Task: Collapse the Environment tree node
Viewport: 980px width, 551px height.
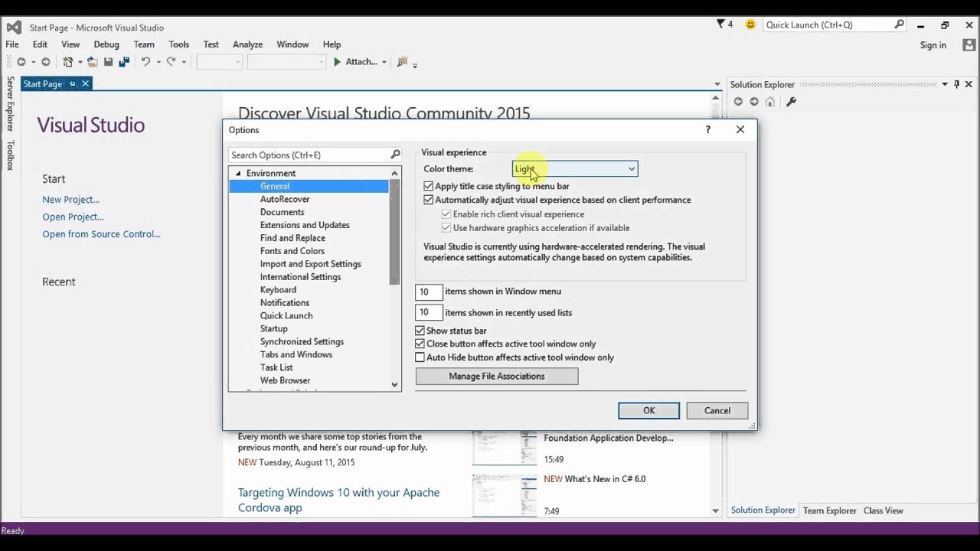Action: pyautogui.click(x=238, y=174)
